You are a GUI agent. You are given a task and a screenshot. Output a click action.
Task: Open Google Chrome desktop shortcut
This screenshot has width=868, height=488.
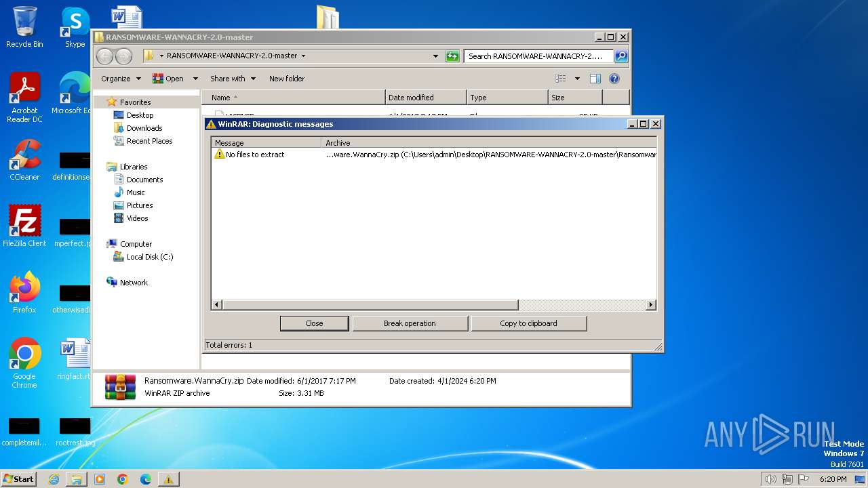coord(24,363)
